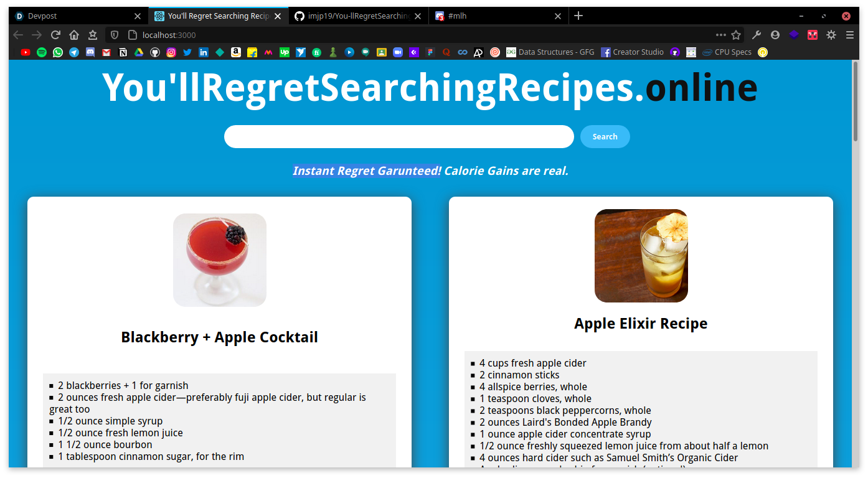The width and height of the screenshot is (868, 478).
Task: Click '2 ounces Laird's Bonded Apple Brandy'
Action: [x=565, y=422]
